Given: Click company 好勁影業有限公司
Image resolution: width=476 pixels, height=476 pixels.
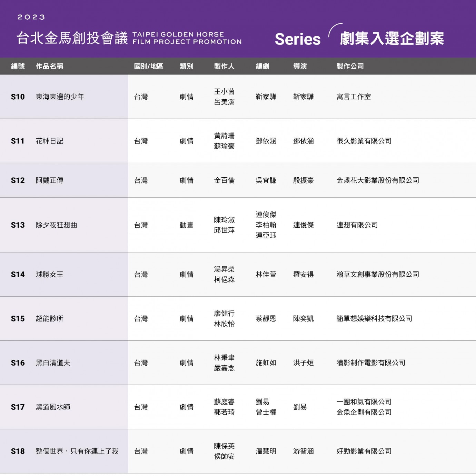Looking at the screenshot, I should point(364,451).
